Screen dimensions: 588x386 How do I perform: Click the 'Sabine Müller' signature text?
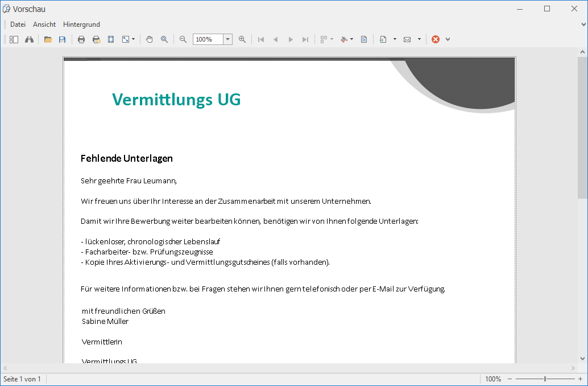pyautogui.click(x=105, y=322)
